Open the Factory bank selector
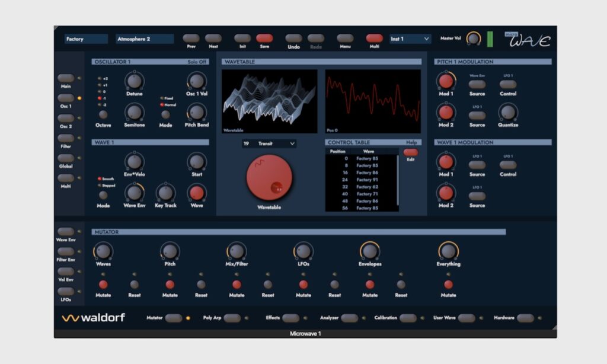Viewport: 607px width, 364px height. point(86,39)
